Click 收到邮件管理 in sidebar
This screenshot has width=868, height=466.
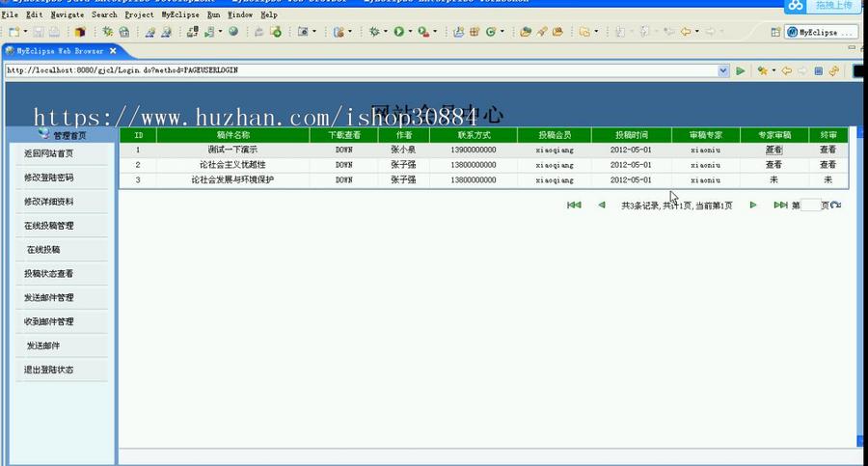[49, 321]
